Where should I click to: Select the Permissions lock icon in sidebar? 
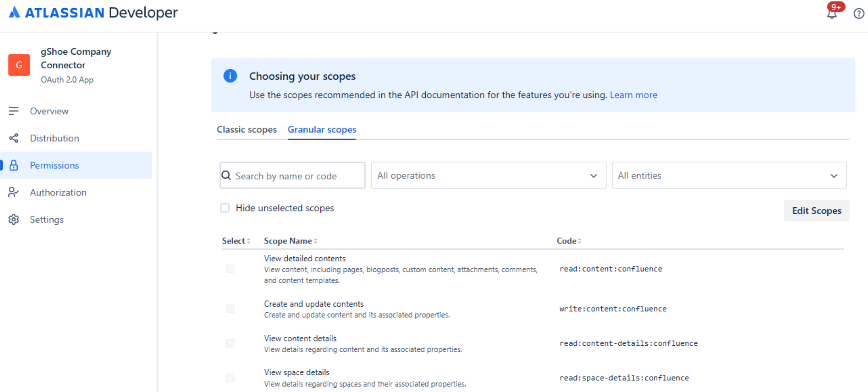tap(14, 165)
